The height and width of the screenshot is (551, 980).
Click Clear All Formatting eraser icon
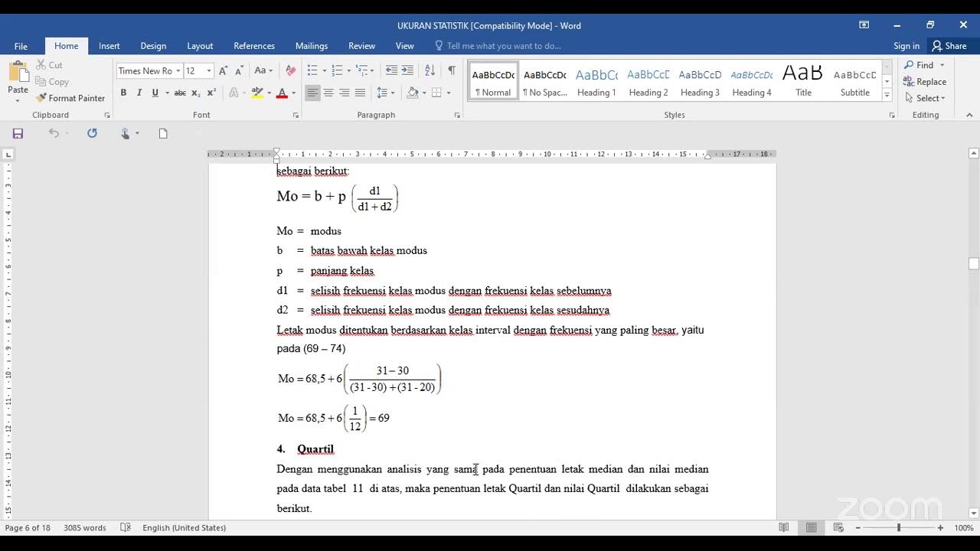pyautogui.click(x=290, y=70)
